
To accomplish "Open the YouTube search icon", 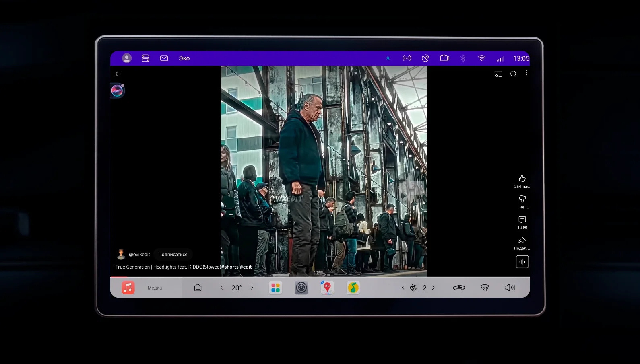I will pos(514,74).
